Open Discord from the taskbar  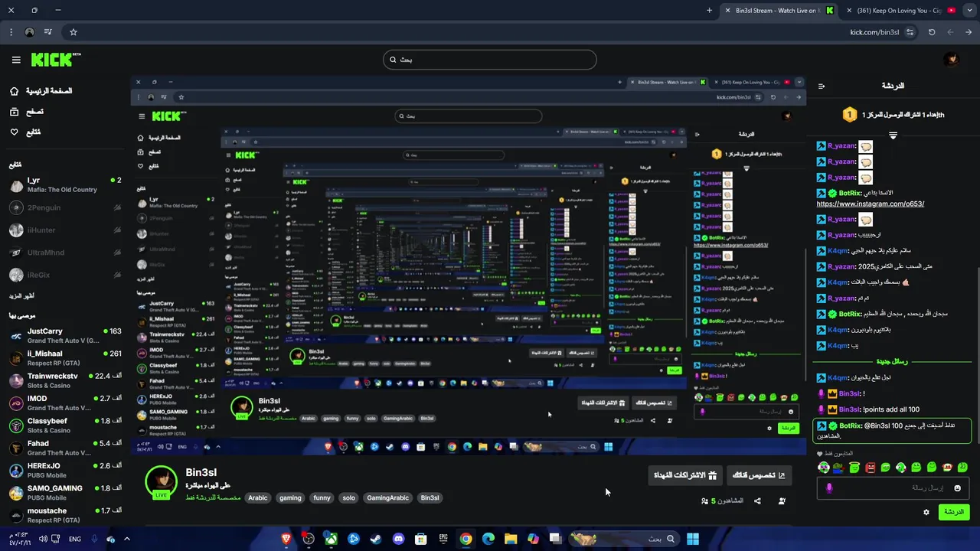398,539
